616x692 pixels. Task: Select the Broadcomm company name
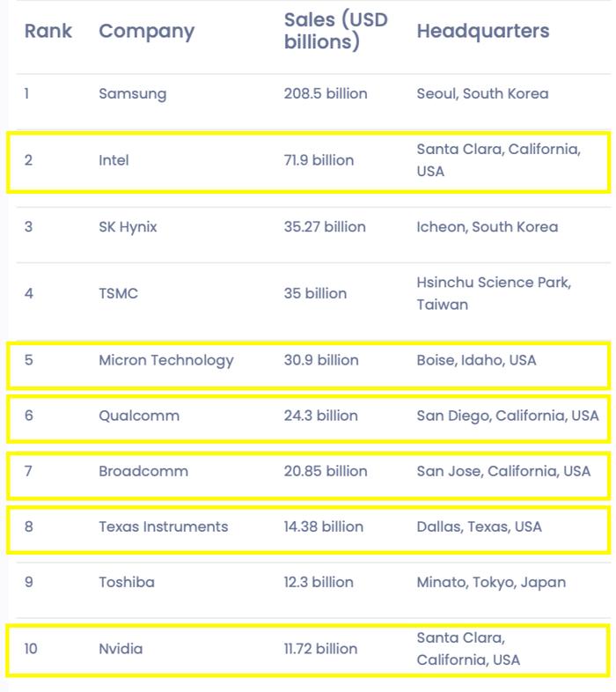143,471
